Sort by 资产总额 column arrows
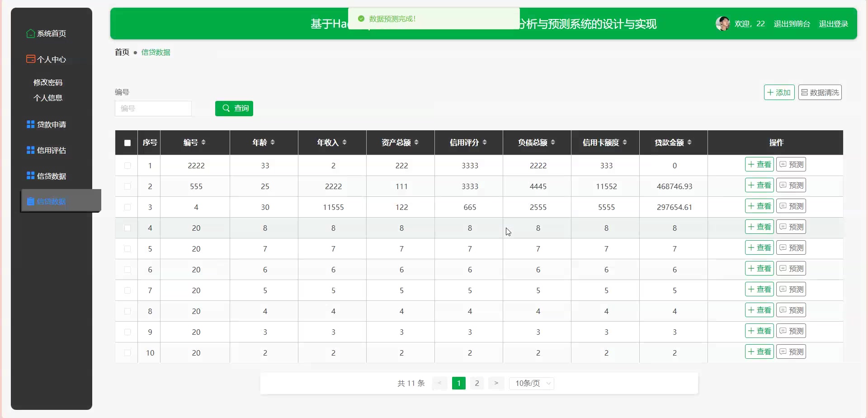Image resolution: width=868 pixels, height=418 pixels. point(416,142)
